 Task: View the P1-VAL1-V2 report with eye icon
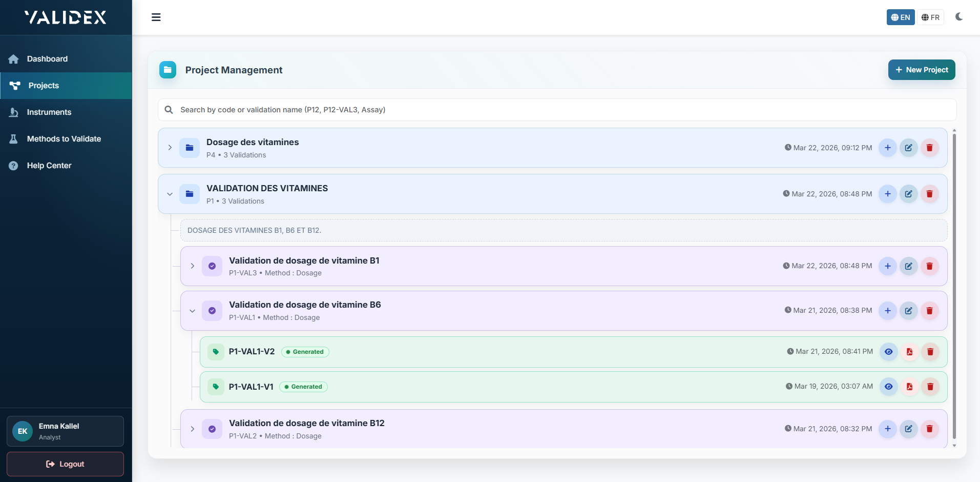[888, 352]
